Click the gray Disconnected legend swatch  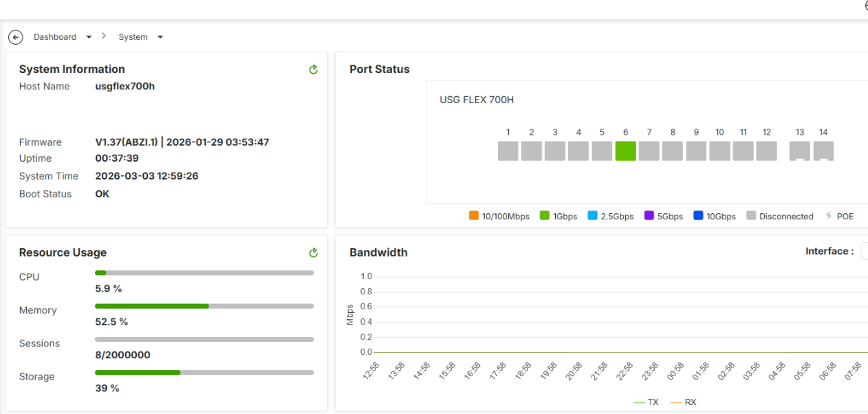[752, 215]
